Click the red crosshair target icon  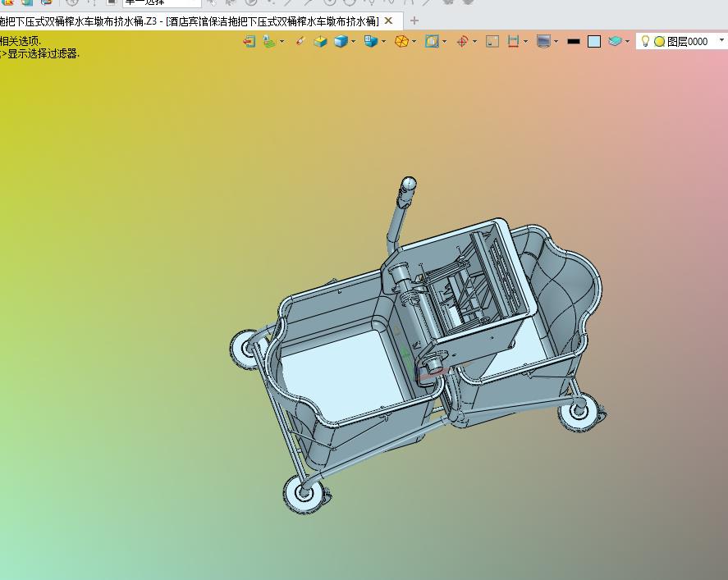point(462,41)
